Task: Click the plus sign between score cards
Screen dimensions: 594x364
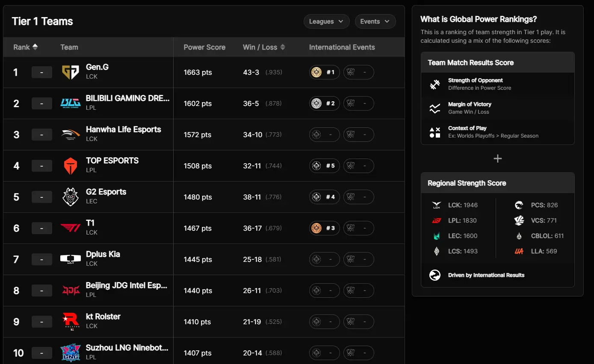Action: pyautogui.click(x=498, y=159)
